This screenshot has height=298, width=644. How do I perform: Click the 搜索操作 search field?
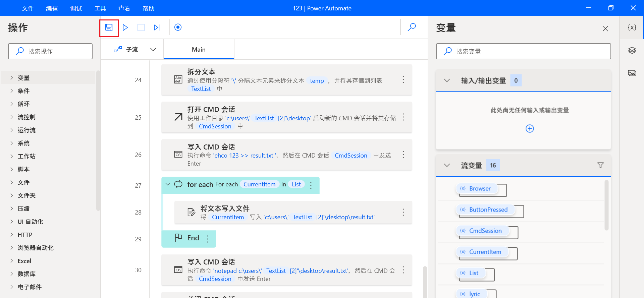point(50,51)
